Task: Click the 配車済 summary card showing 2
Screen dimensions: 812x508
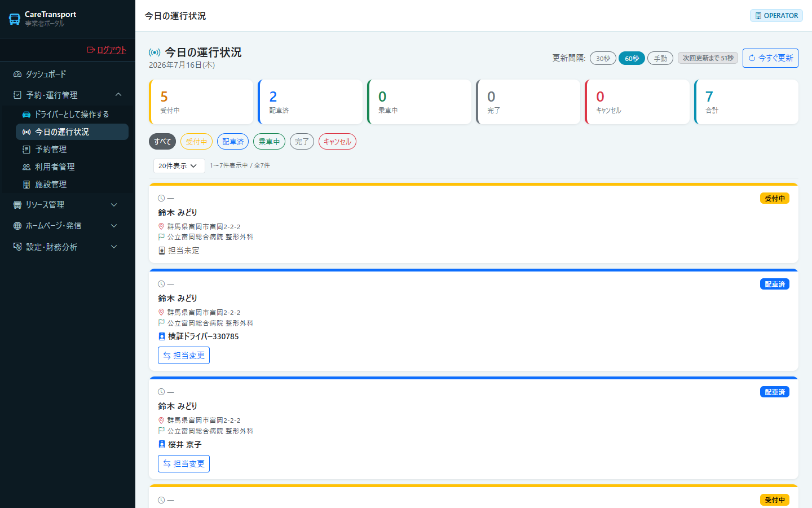Action: [310, 102]
